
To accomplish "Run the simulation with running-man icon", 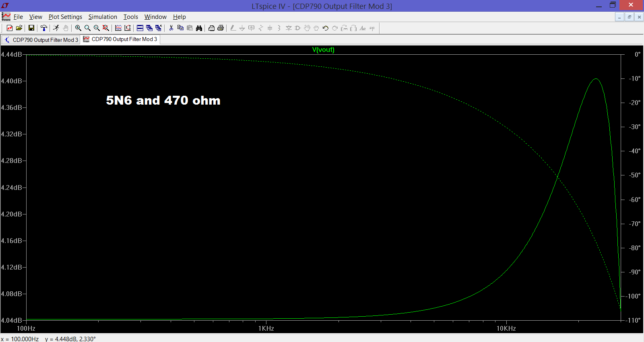I will click(56, 28).
